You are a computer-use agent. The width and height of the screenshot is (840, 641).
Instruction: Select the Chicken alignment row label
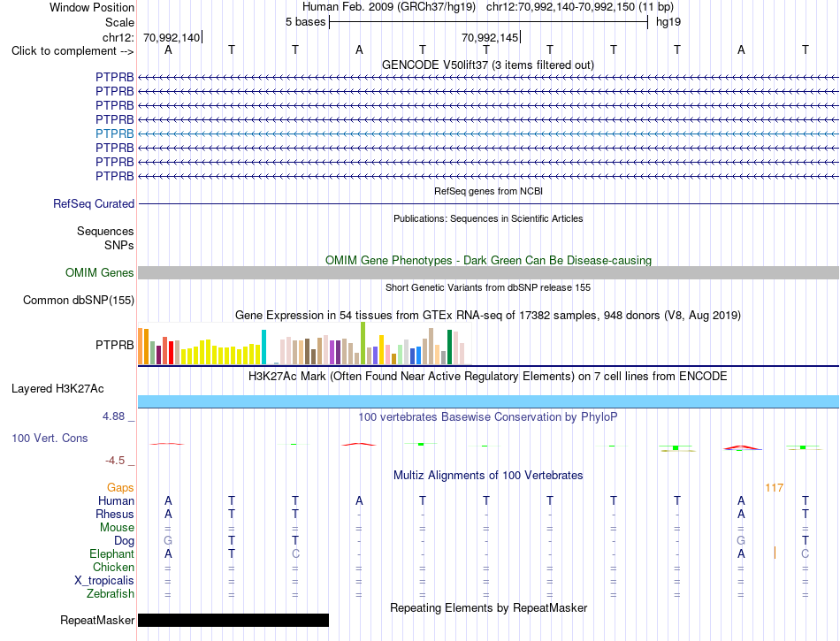click(x=113, y=567)
